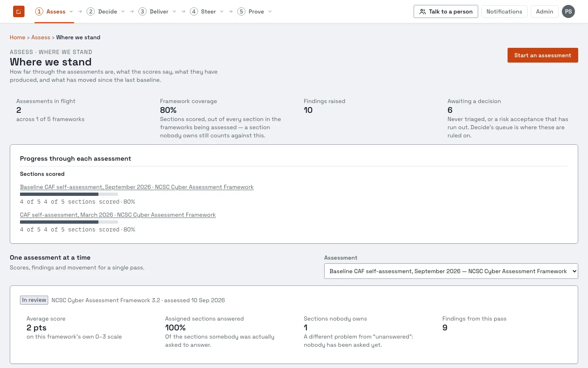Open Notifications

tap(504, 11)
